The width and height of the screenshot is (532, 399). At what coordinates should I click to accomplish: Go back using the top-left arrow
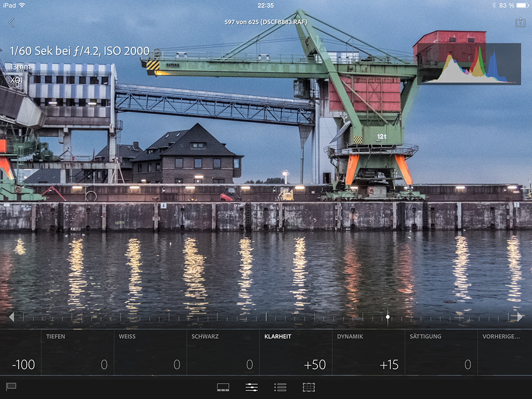click(x=12, y=22)
